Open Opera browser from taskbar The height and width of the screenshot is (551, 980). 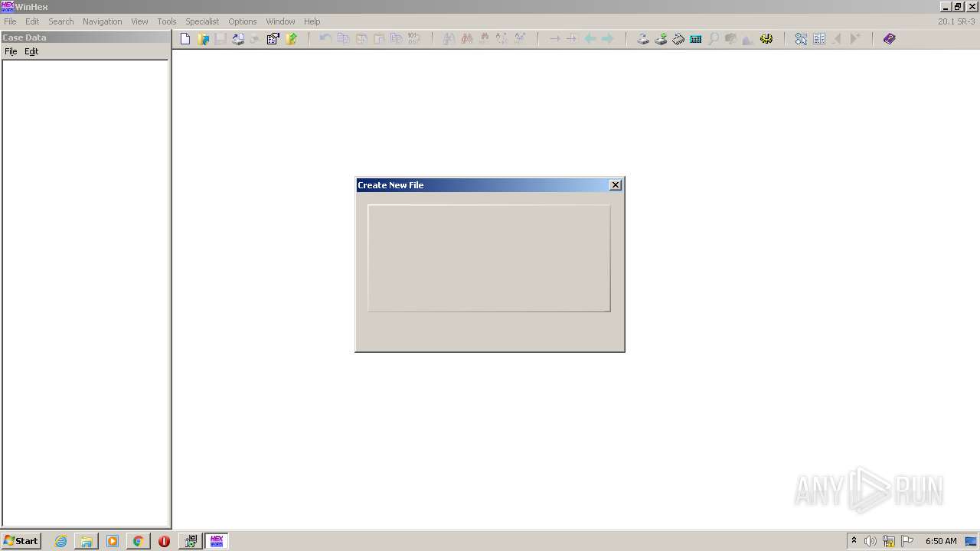164,541
